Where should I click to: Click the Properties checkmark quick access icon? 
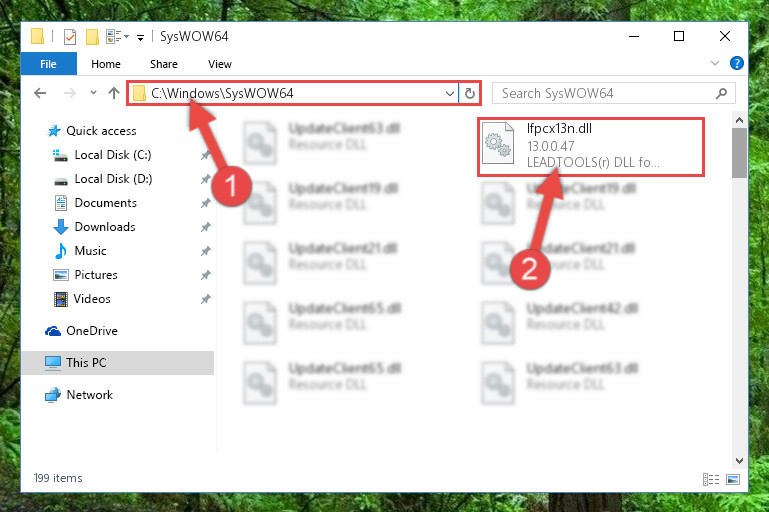click(70, 37)
